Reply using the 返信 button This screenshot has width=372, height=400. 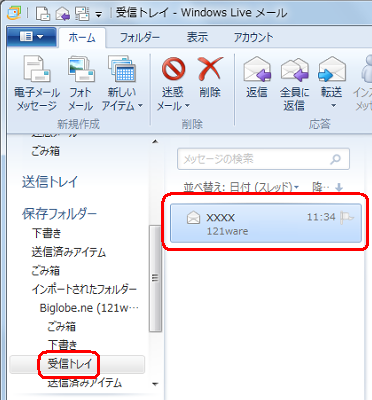point(257,77)
